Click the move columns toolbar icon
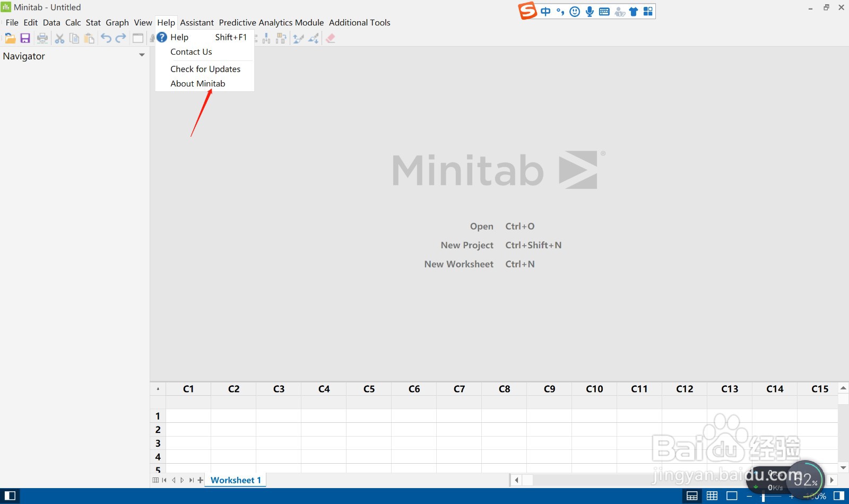This screenshot has width=849, height=504. 281,38
